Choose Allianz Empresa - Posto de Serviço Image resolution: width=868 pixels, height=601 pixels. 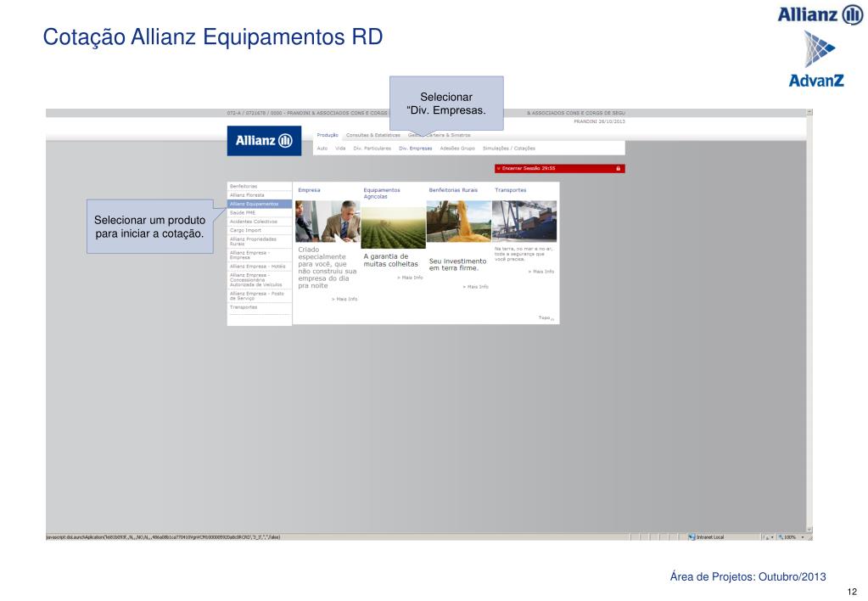260,295
